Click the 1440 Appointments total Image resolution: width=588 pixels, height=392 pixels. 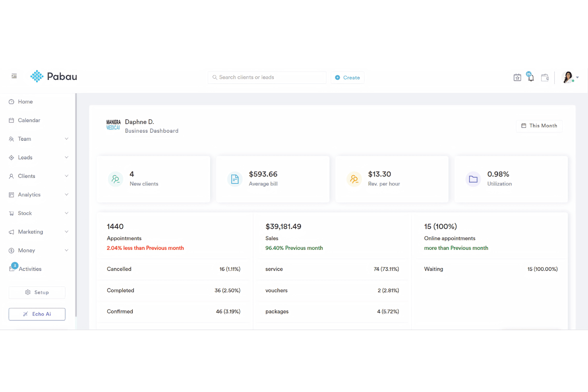pyautogui.click(x=115, y=226)
